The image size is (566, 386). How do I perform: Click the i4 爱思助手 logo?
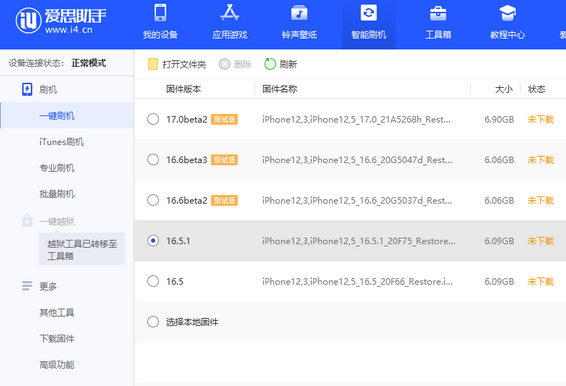tap(61, 21)
